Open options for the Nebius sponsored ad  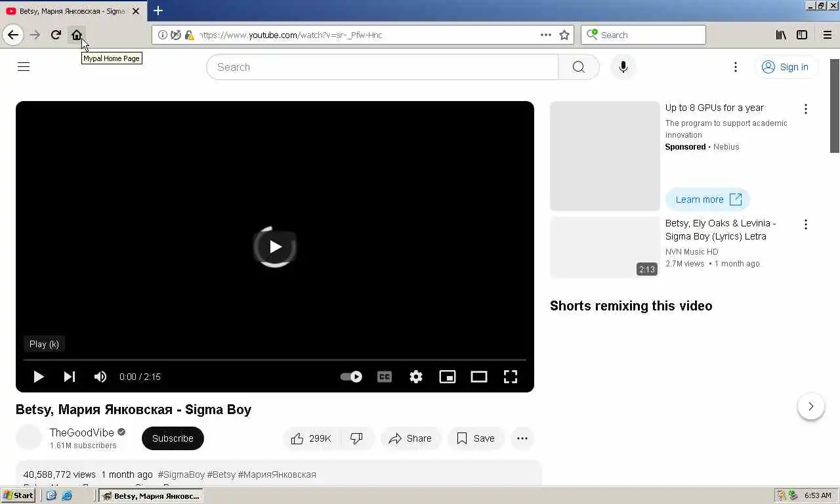pos(806,109)
